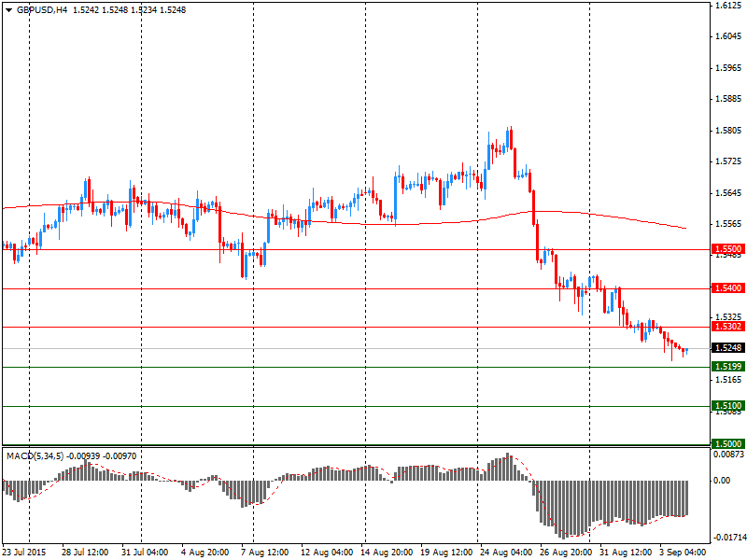The height and width of the screenshot is (560, 747).
Task: Click the 31 Aug 12:00 time label
Action: pos(626,553)
